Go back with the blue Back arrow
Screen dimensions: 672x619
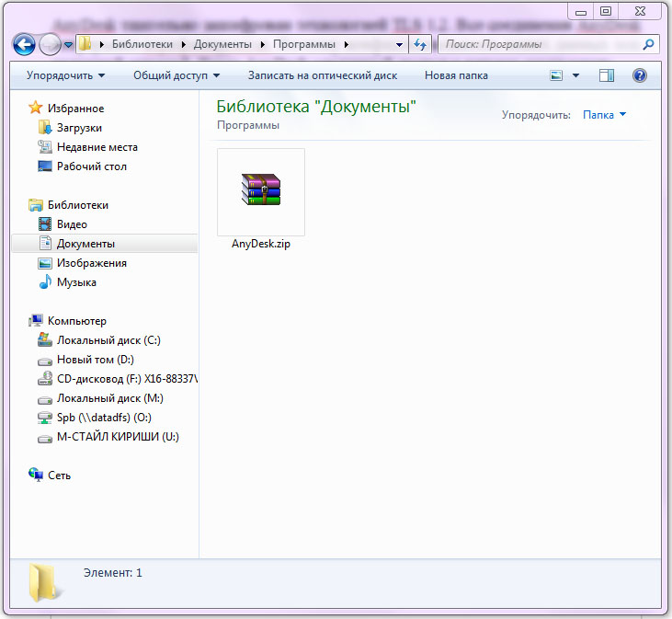(x=24, y=44)
